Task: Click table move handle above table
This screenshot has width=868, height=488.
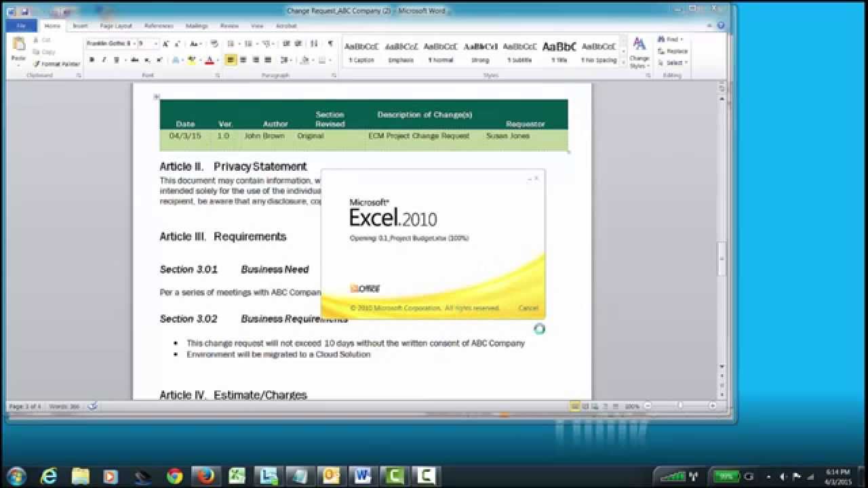Action: [x=156, y=96]
